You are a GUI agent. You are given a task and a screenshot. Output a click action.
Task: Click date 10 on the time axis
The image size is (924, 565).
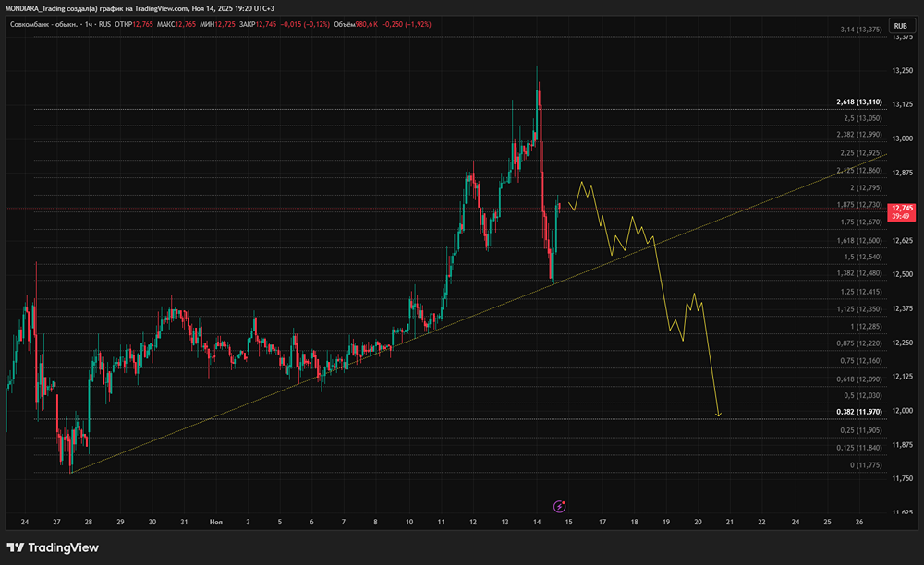coord(409,522)
